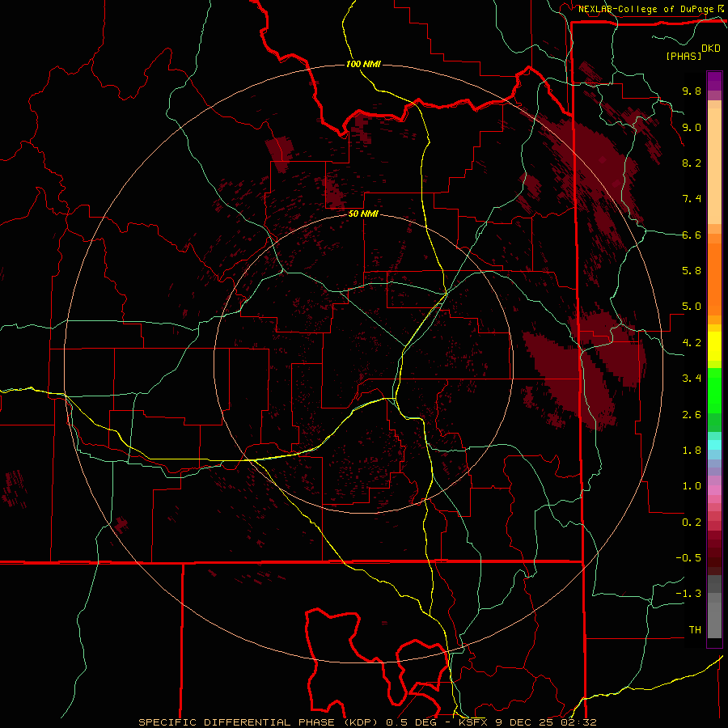This screenshot has width=728, height=728.
Task: Click the -0.5 legend scale value
Action: point(688,558)
